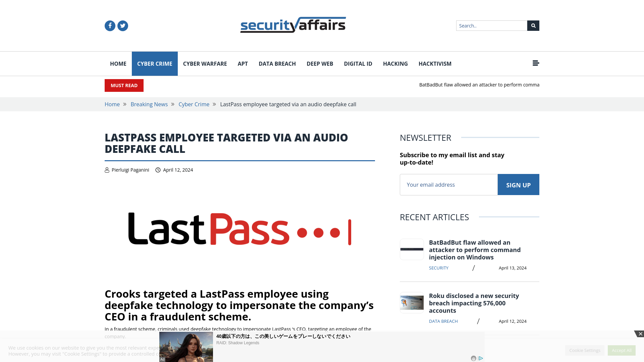
Task: Select the search input field
Action: tap(491, 25)
